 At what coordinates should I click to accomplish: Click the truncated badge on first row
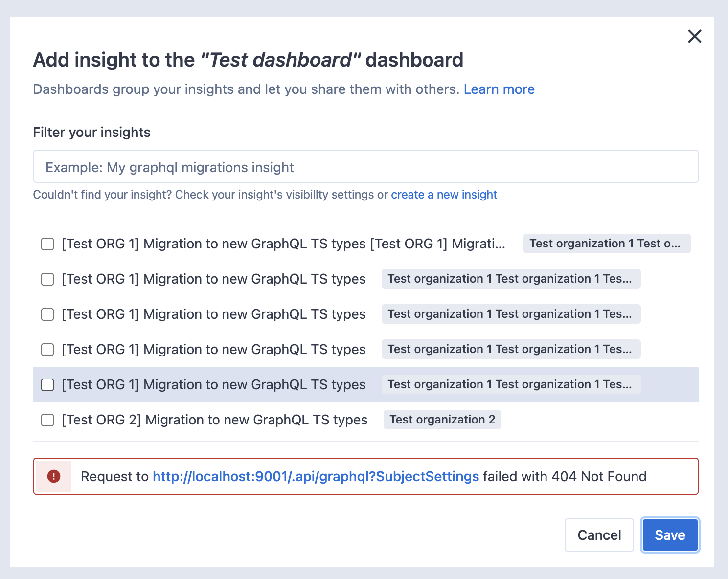click(607, 244)
